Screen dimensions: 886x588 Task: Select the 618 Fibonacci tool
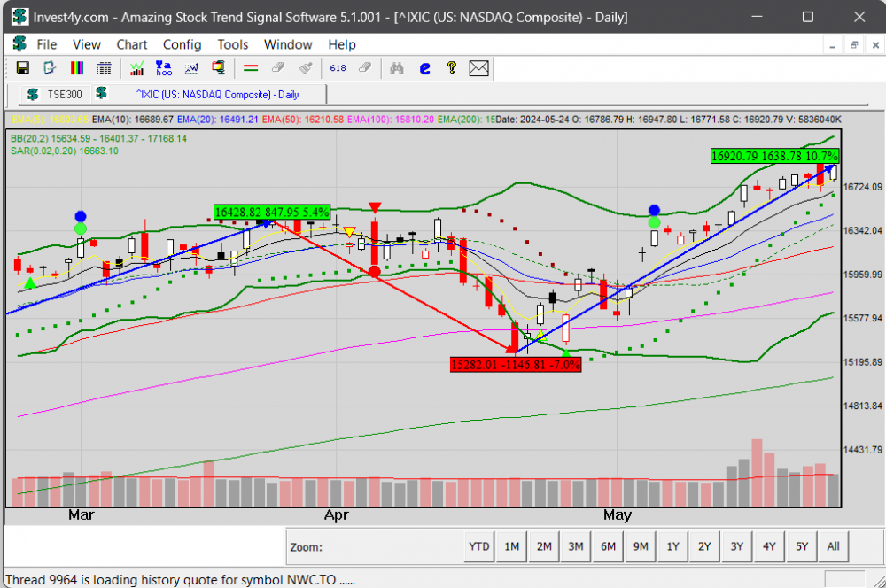(x=338, y=68)
